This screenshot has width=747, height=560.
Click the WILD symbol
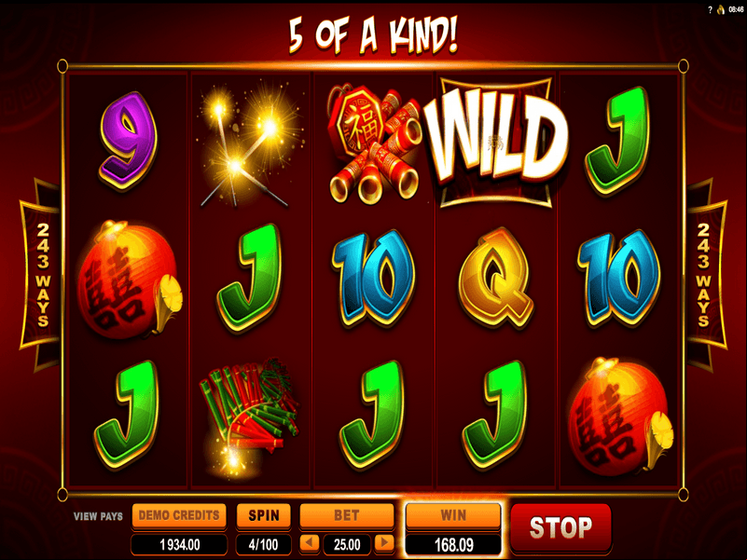496,142
